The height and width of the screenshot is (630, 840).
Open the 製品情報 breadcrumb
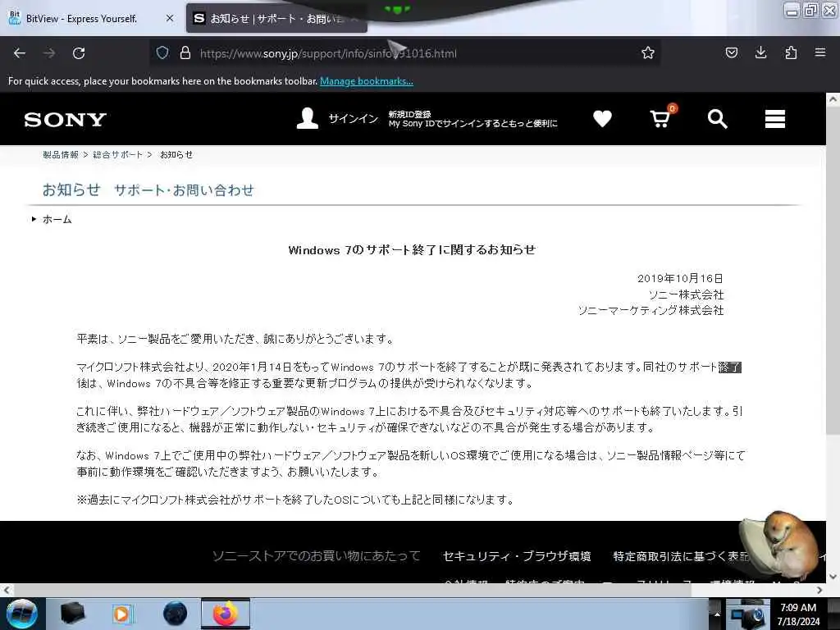[61, 155]
